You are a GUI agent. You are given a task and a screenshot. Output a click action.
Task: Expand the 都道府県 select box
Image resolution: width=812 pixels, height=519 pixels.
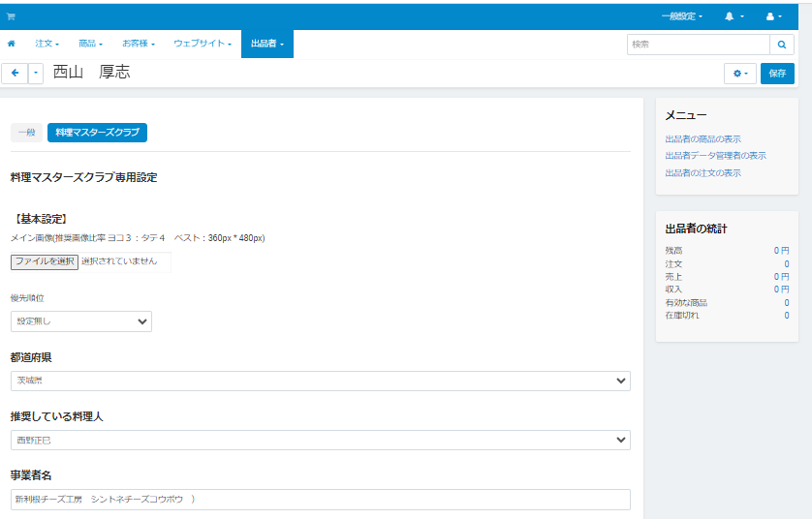point(320,381)
